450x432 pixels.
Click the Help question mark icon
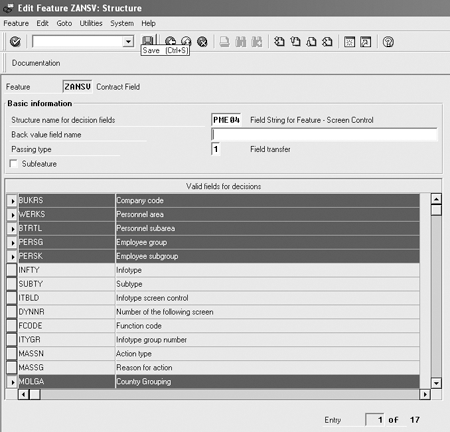pos(388,42)
